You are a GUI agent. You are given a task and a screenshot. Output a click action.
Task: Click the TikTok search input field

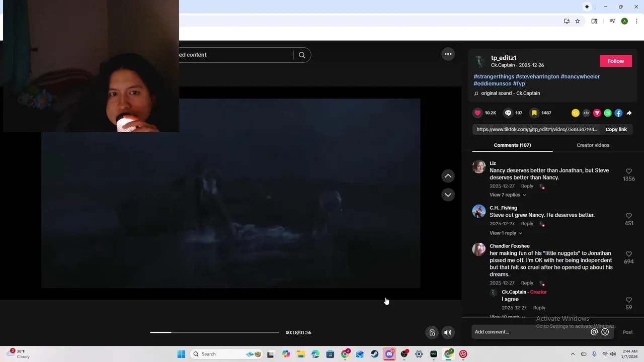click(x=235, y=55)
